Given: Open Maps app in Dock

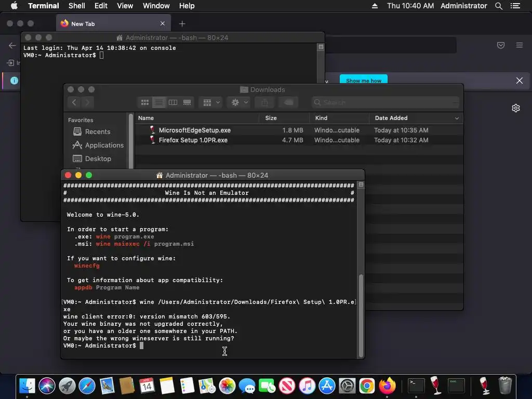Looking at the screenshot, I should tap(207, 386).
